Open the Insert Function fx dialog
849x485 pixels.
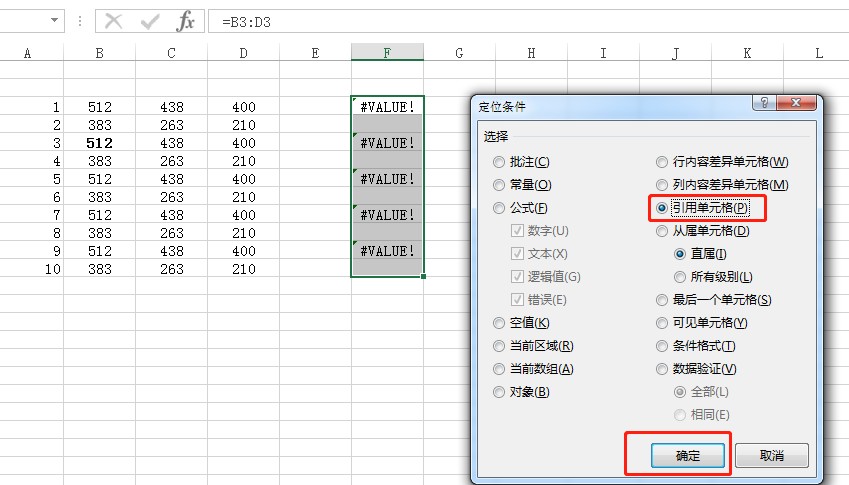pos(185,22)
